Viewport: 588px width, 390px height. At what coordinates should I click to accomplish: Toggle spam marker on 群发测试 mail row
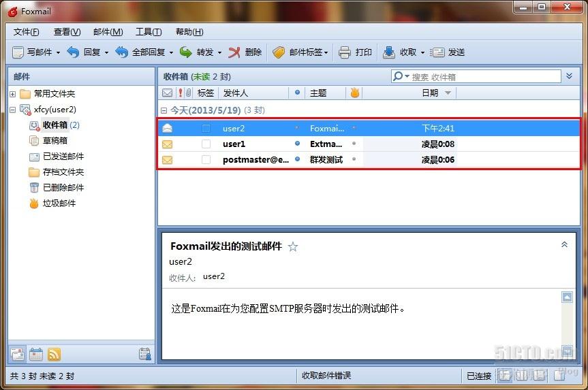[x=354, y=159]
